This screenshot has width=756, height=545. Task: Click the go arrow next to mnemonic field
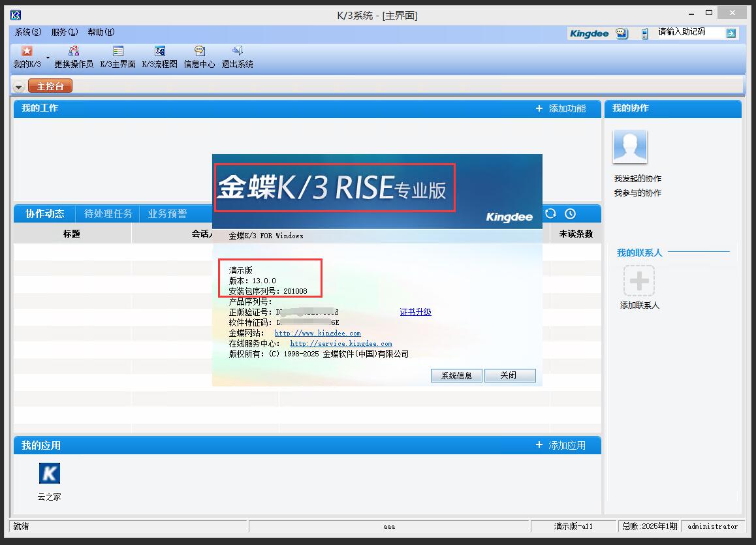(731, 33)
